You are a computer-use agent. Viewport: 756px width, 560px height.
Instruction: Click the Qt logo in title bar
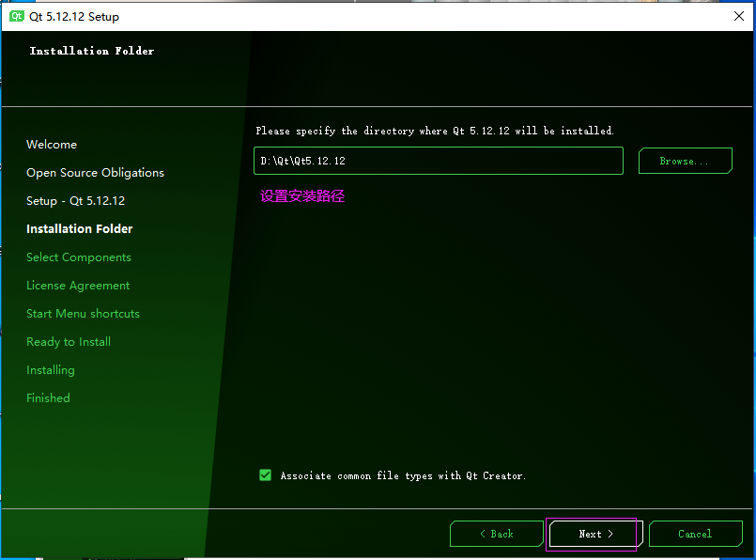click(x=17, y=16)
